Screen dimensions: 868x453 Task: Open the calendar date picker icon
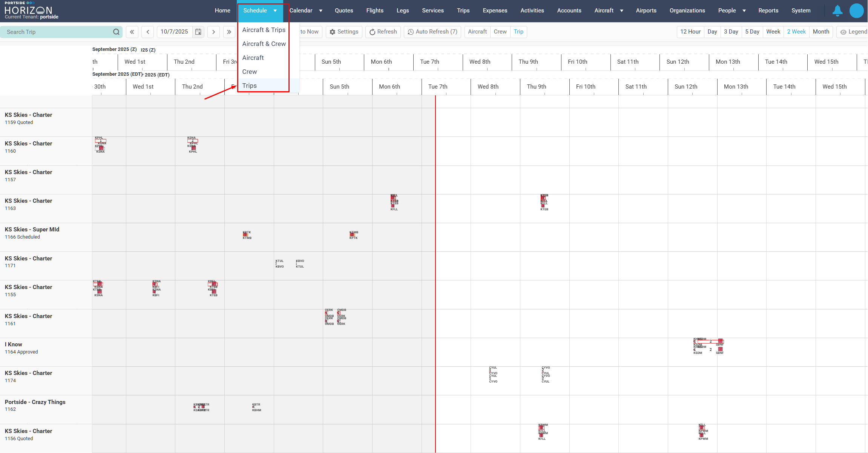coord(198,32)
